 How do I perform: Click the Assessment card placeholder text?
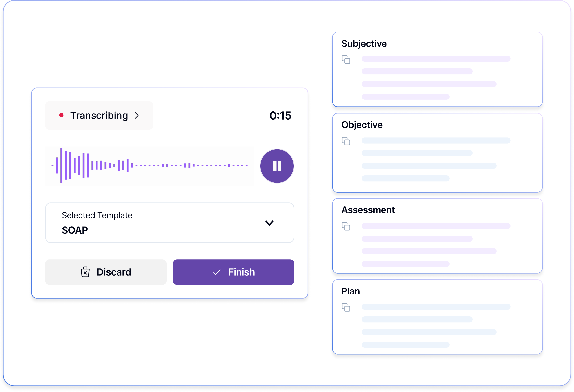coord(429,245)
